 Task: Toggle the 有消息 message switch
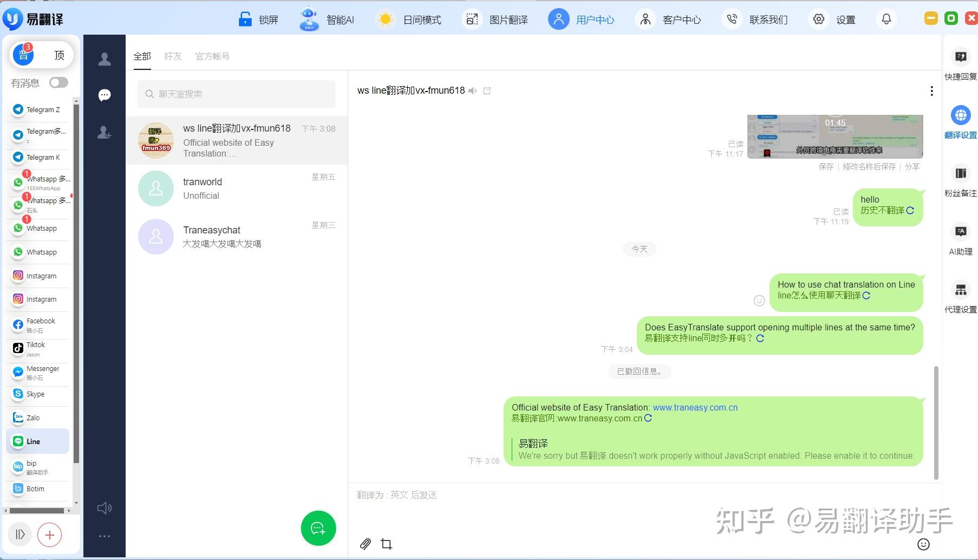58,82
